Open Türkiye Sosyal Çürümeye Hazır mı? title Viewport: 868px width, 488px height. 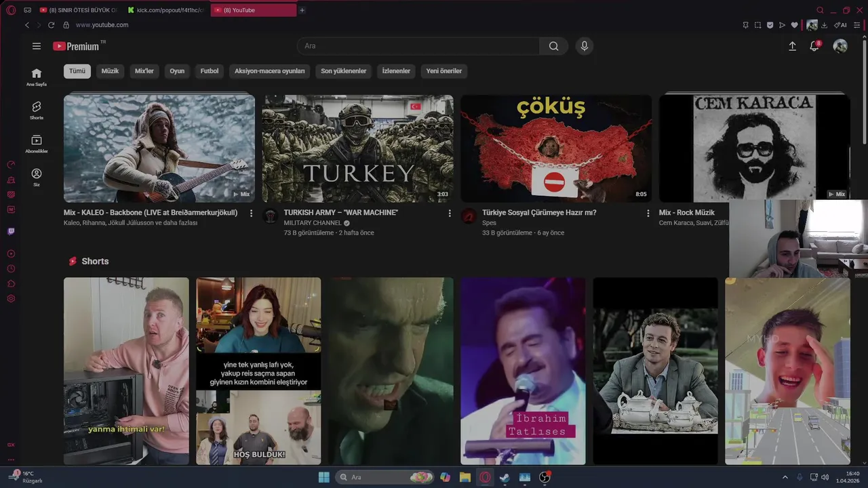pyautogui.click(x=539, y=213)
